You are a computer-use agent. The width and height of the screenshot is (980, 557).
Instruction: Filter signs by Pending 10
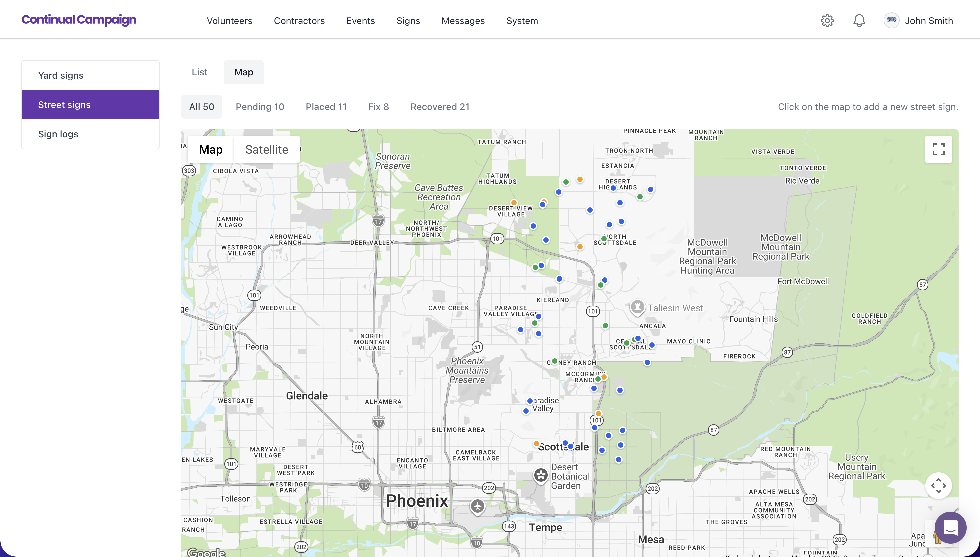pyautogui.click(x=260, y=107)
